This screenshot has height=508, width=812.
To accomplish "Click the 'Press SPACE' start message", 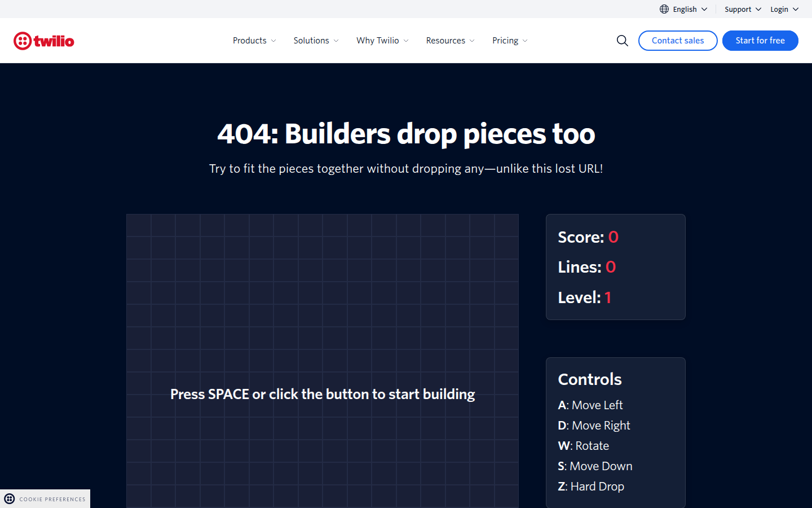I will click(322, 394).
